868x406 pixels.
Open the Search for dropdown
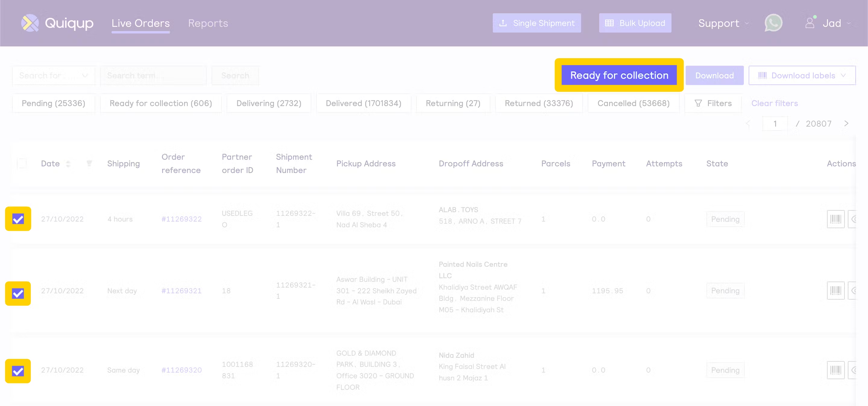coord(53,75)
